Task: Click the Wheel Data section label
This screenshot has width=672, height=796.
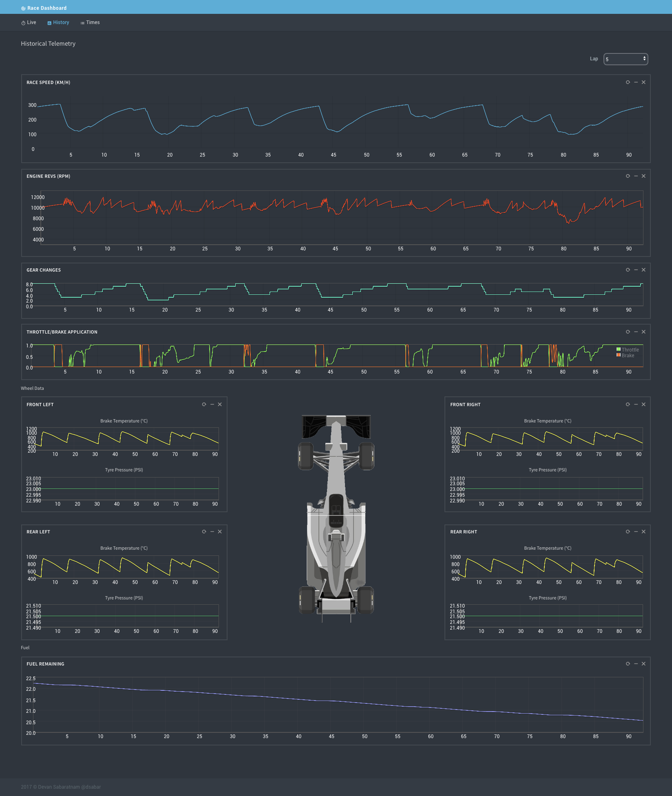Action: [32, 388]
